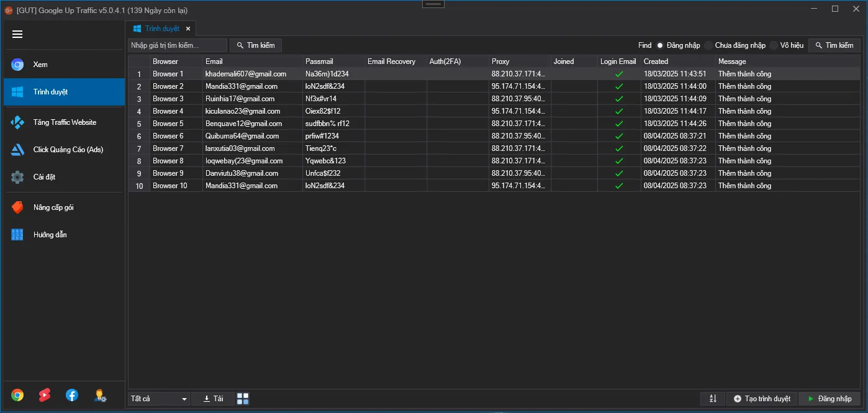
Task: Click the Windows icon beside Trình duyệt in sidebar
Action: 17,92
